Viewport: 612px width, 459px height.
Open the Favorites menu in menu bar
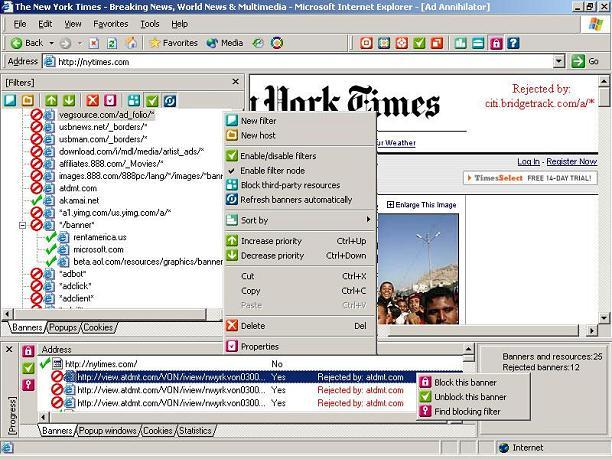(x=110, y=24)
